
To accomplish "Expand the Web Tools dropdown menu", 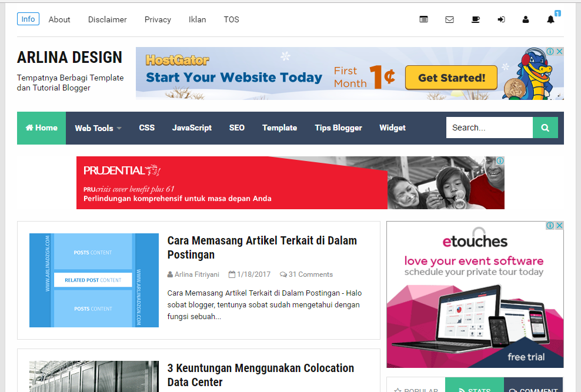I will (x=98, y=128).
